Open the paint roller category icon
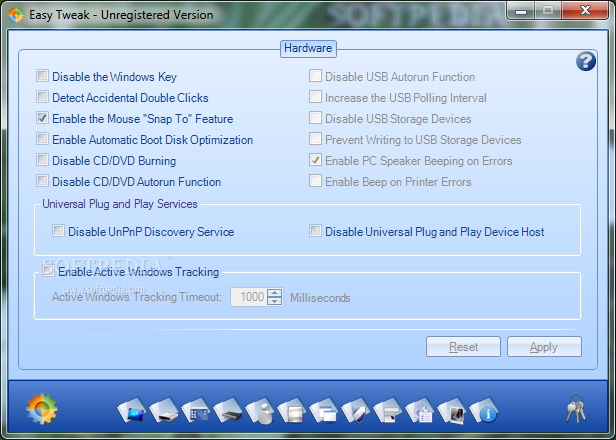Image resolution: width=616 pixels, height=440 pixels. 389,411
